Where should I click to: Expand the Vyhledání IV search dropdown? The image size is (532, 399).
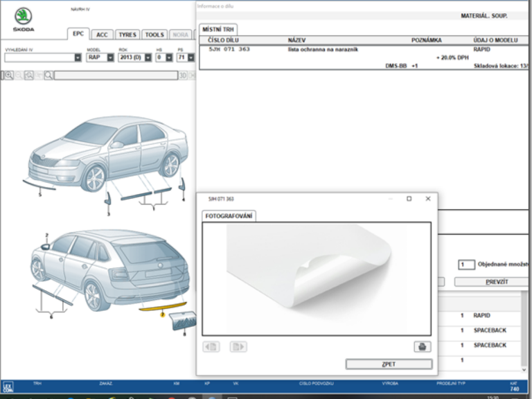(78, 57)
